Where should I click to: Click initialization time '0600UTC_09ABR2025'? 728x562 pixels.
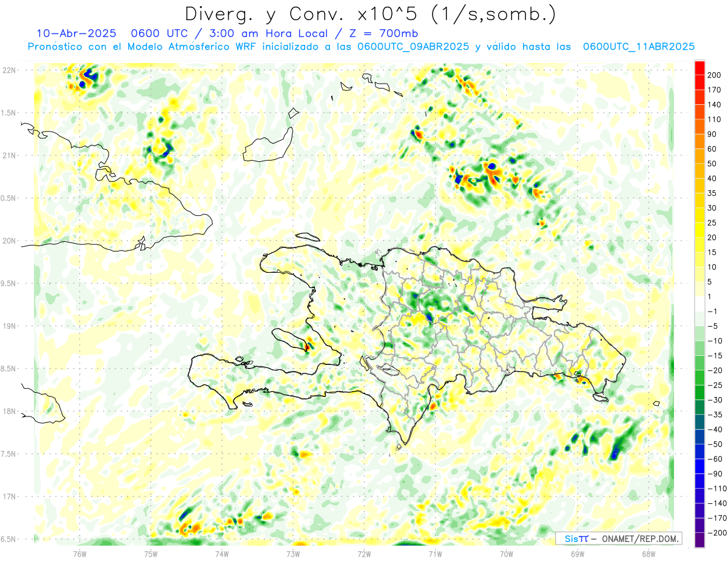point(413,47)
